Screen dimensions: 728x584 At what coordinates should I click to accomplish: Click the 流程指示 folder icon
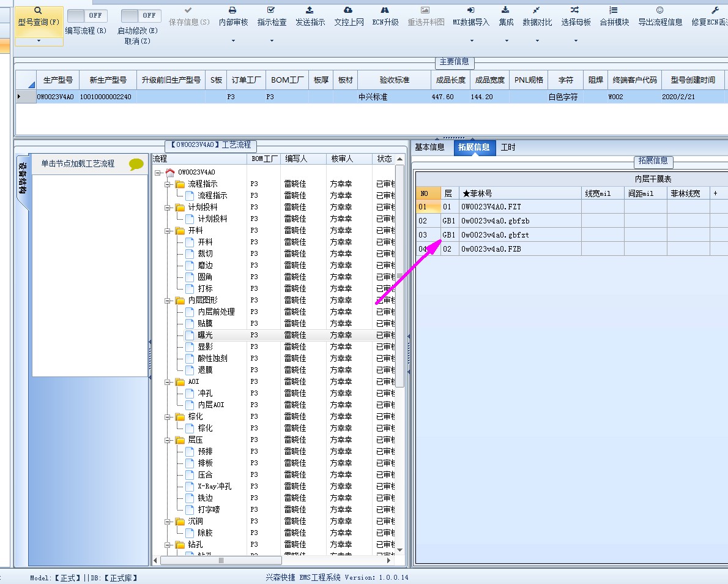tap(180, 184)
